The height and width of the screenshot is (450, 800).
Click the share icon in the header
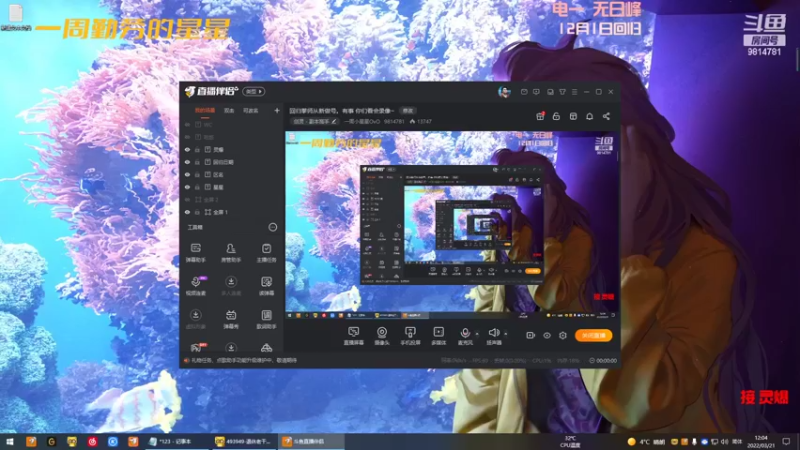click(606, 116)
